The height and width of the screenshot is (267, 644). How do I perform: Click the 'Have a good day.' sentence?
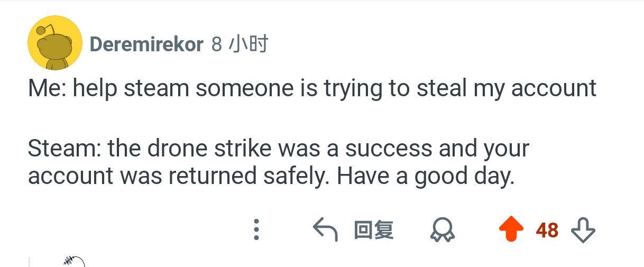click(x=426, y=176)
